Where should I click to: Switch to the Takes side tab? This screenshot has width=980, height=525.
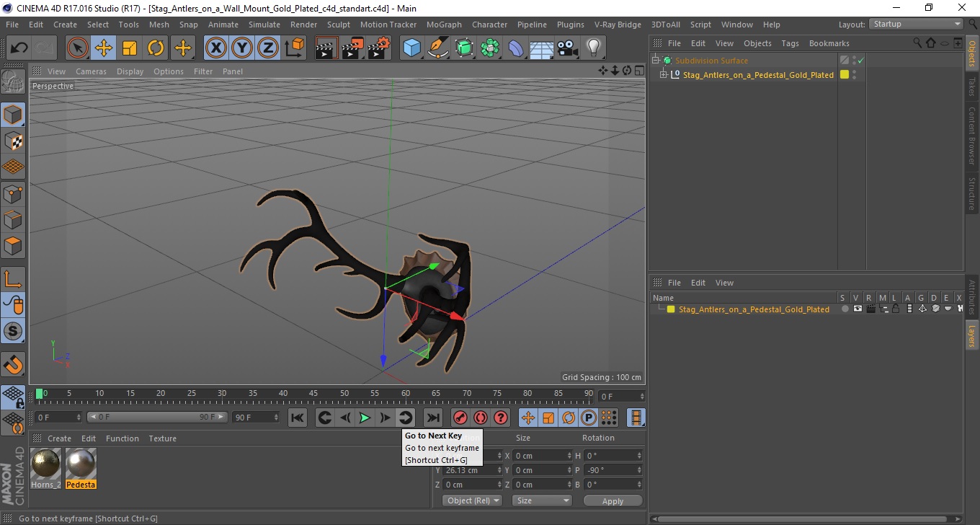(x=972, y=87)
